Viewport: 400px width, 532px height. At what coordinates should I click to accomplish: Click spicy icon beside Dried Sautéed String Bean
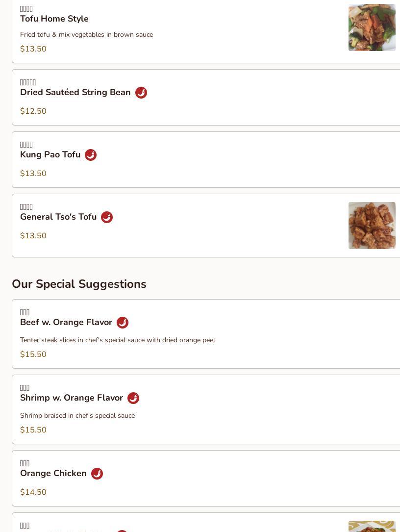click(141, 93)
